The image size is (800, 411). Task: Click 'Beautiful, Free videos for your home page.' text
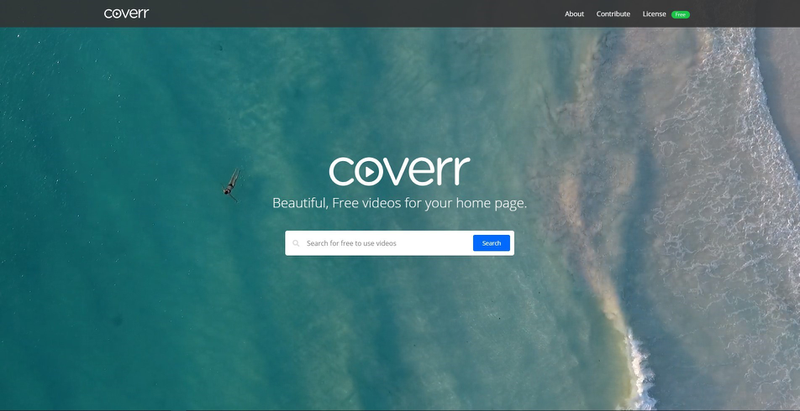[399, 203]
